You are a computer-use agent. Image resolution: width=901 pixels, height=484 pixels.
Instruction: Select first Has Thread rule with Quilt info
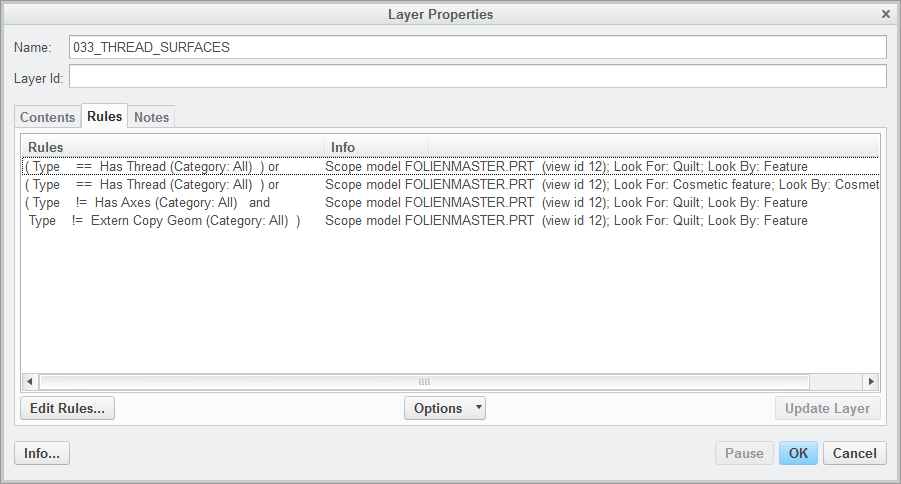click(x=451, y=167)
